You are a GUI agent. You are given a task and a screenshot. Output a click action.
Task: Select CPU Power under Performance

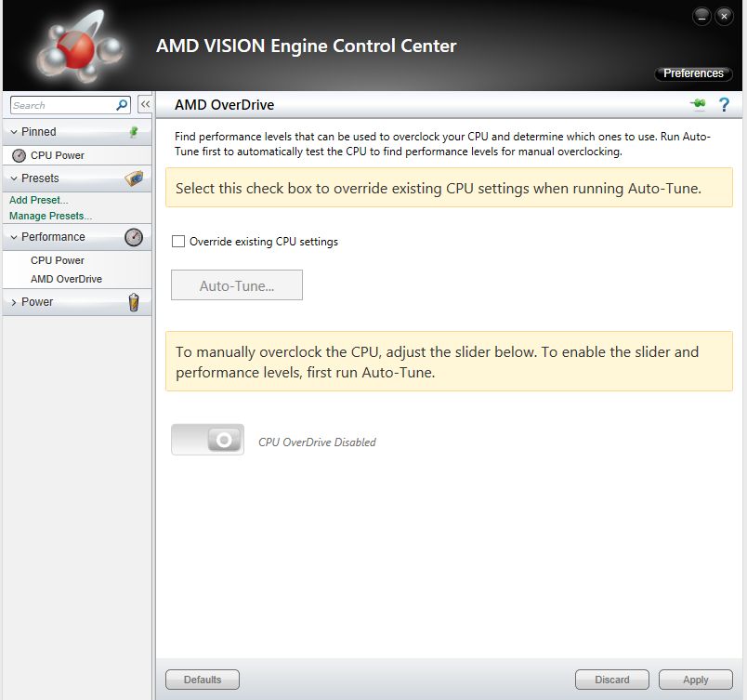pyautogui.click(x=58, y=260)
